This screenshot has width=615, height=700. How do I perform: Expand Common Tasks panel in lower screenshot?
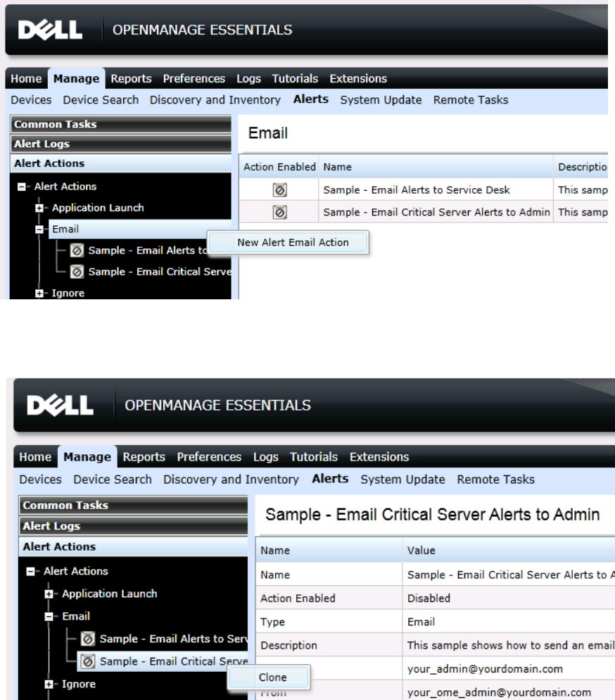(x=134, y=506)
